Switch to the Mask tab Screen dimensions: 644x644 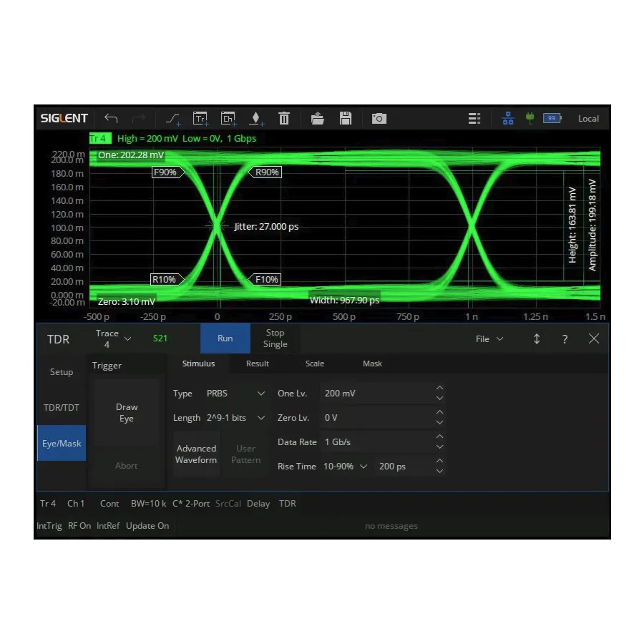click(x=372, y=364)
